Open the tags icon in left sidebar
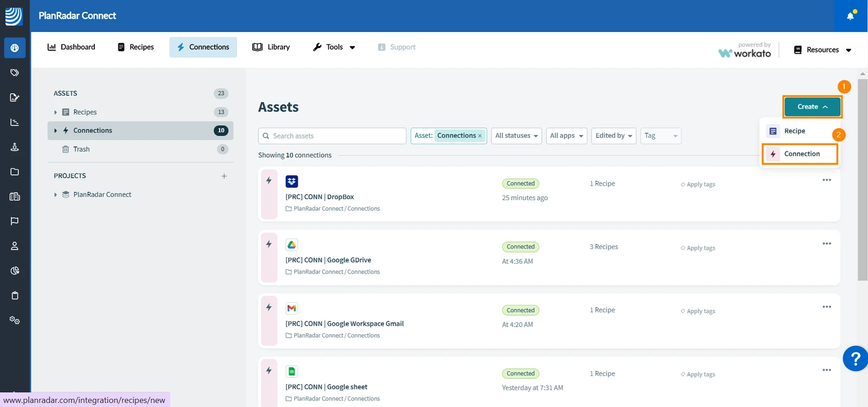This screenshot has height=407, width=868. pos(15,73)
